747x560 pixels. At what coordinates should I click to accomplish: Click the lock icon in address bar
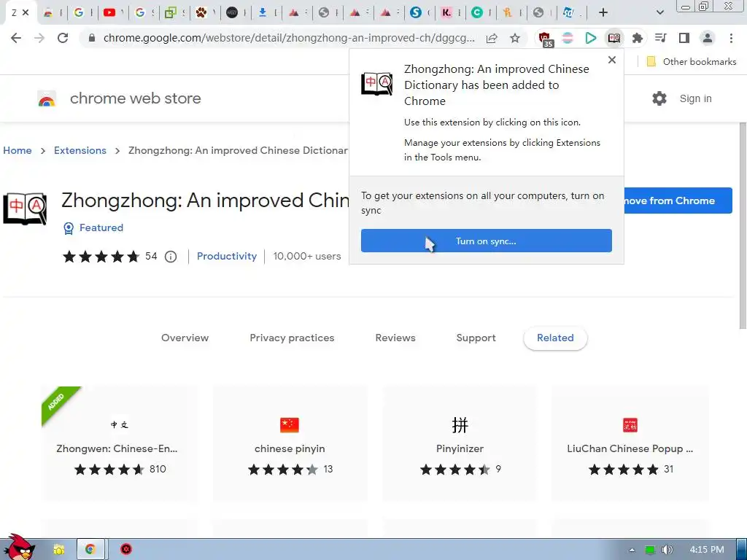point(92,38)
